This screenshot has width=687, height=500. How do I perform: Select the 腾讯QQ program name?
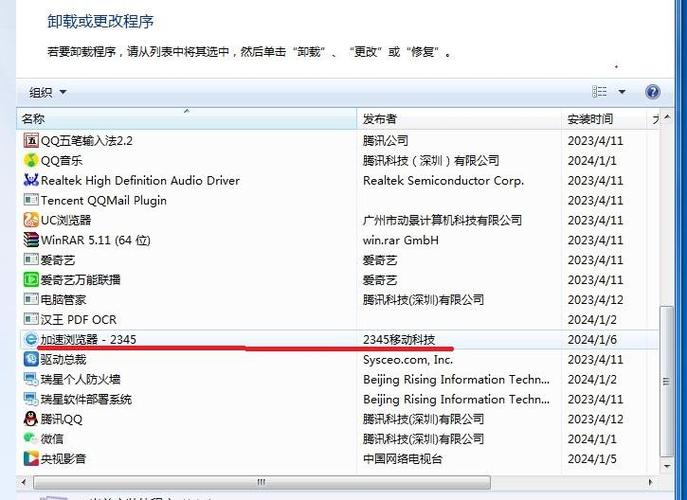pos(61,419)
